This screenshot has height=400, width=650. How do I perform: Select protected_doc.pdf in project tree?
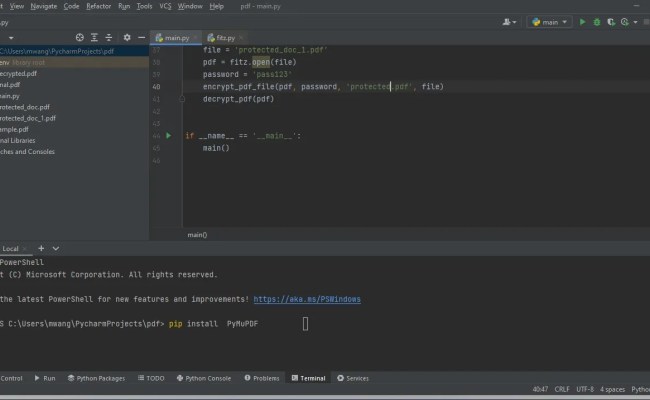25,107
